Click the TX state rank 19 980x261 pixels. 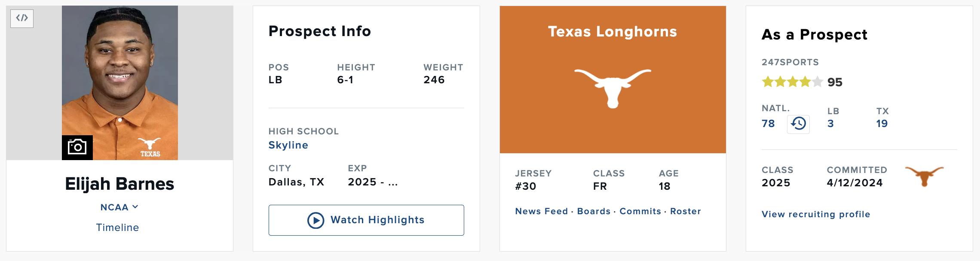tap(882, 124)
